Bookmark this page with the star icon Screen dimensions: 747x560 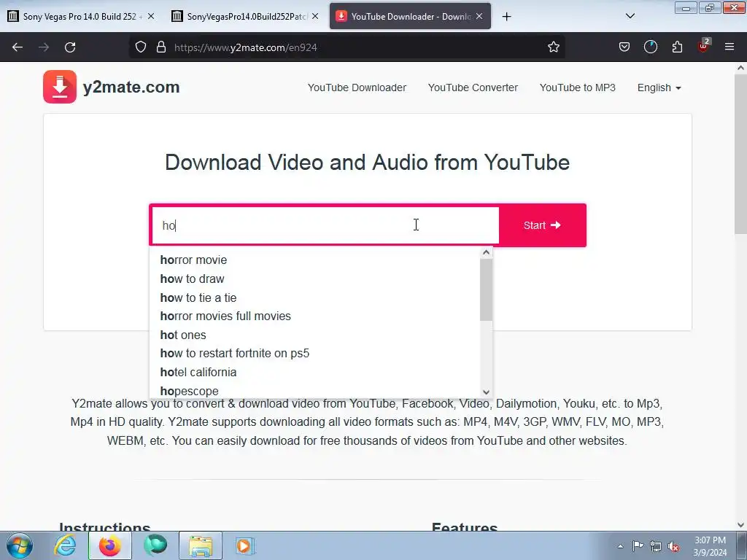(553, 47)
